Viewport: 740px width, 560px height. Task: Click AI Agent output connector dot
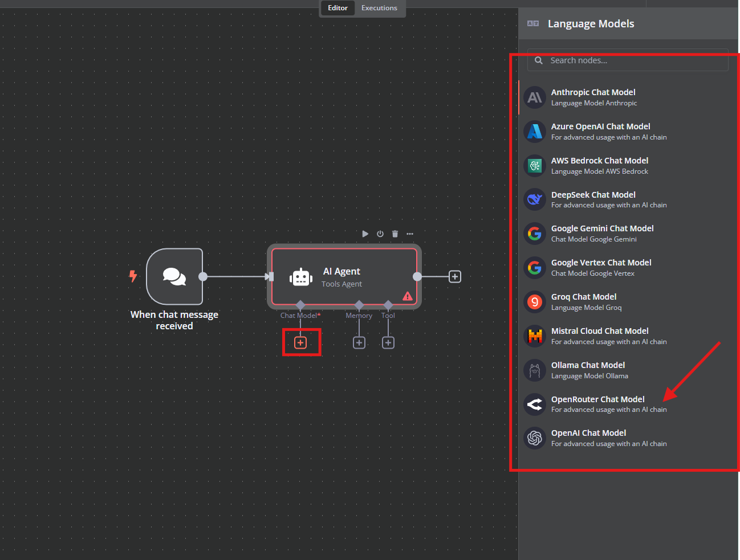point(417,276)
